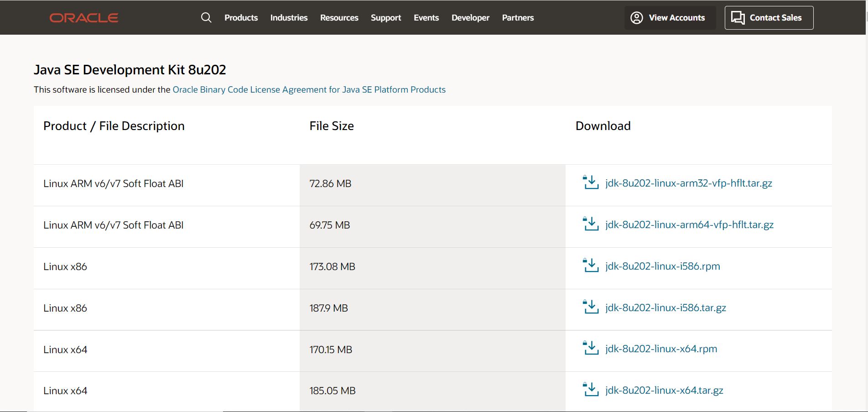Screen dimensions: 868x412
Task: Click the Java SE Development Kit 8u202 heading
Action: tap(130, 70)
